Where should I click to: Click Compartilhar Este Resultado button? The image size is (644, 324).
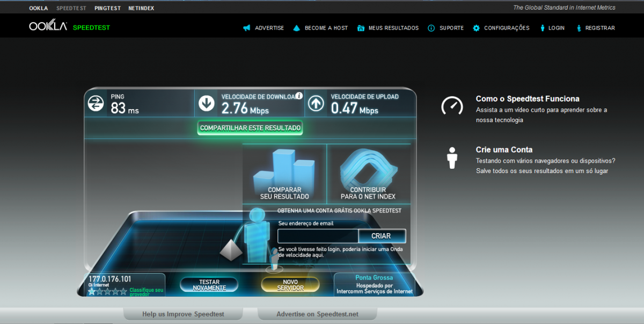tap(250, 128)
